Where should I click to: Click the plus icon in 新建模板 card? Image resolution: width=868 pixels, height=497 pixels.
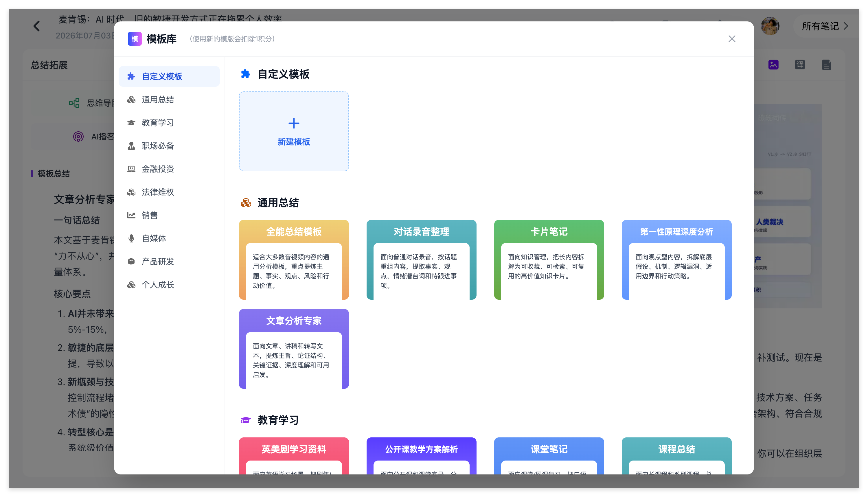point(294,123)
